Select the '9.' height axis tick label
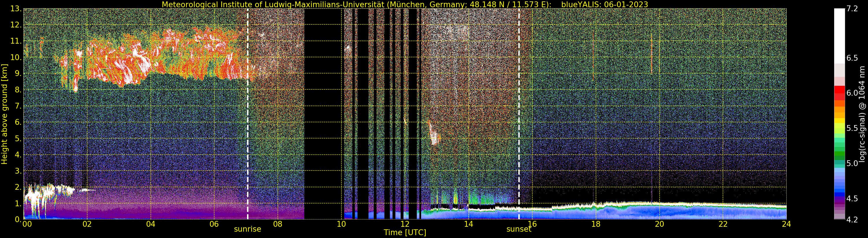Screen dimensions: 868x238 [x=18, y=74]
